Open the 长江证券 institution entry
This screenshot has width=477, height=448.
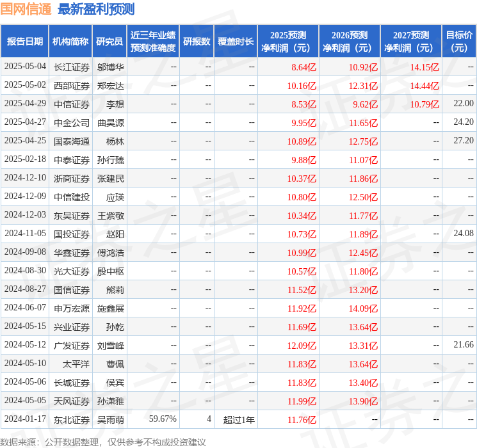click(72, 67)
